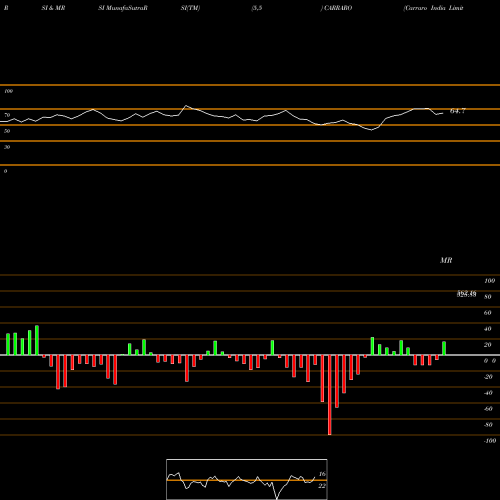Click the 'SI & MR' header text
Viewport: 500px width, 500px height.
click(53, 8)
